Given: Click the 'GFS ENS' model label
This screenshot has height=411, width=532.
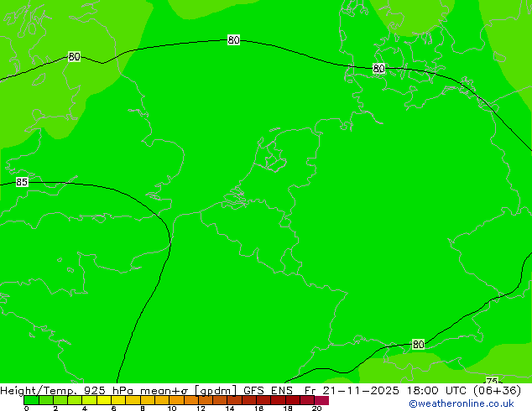Looking at the screenshot, I should tap(268, 391).
